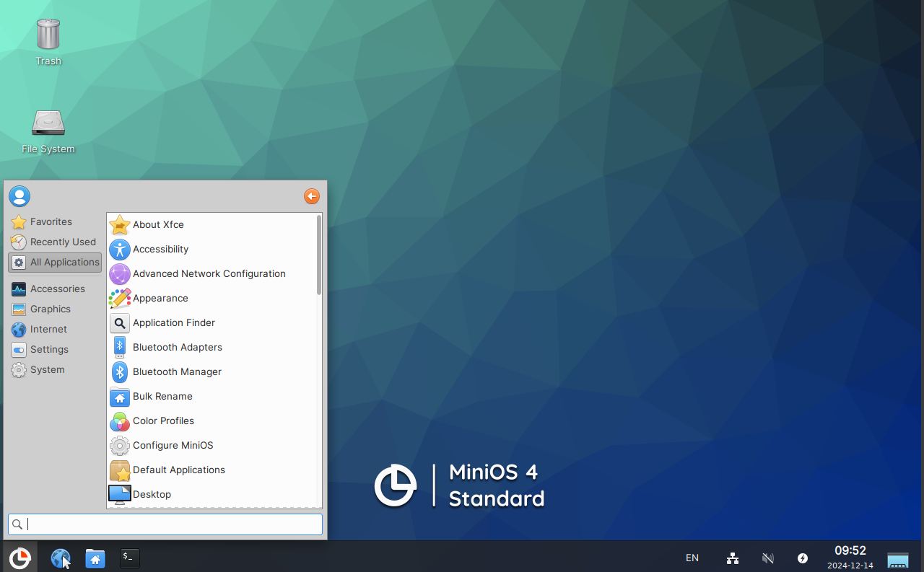This screenshot has height=572, width=924.
Task: Open the System category
Action: coord(55,369)
